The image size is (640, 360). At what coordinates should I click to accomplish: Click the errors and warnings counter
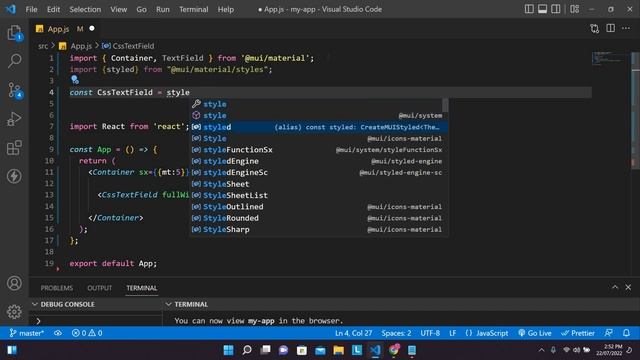point(87,333)
